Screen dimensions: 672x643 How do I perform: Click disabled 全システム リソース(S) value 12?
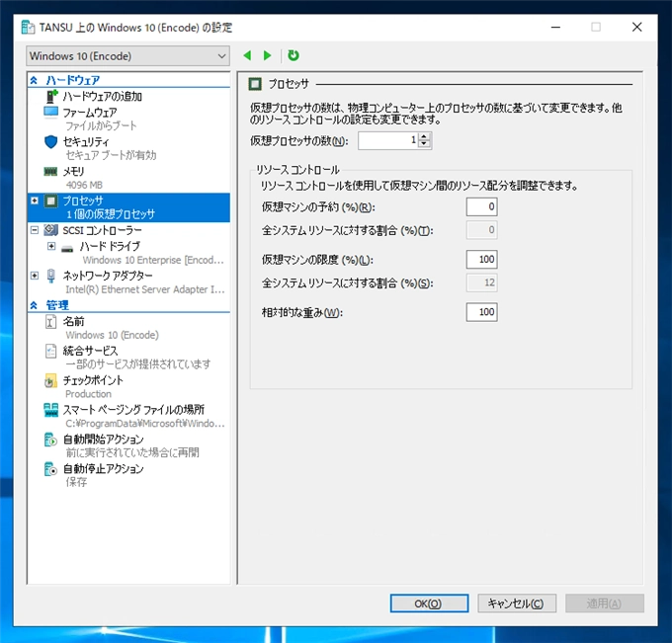coord(481,282)
